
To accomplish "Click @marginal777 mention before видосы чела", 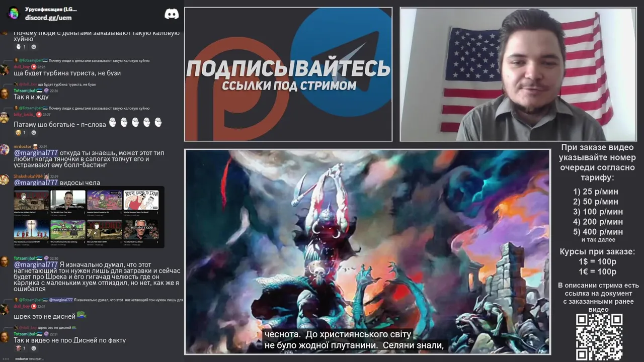I will tap(36, 183).
